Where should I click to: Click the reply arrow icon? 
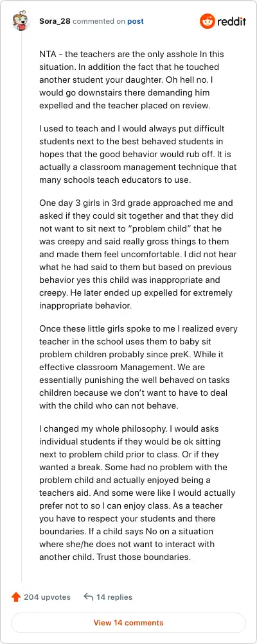coord(88,597)
